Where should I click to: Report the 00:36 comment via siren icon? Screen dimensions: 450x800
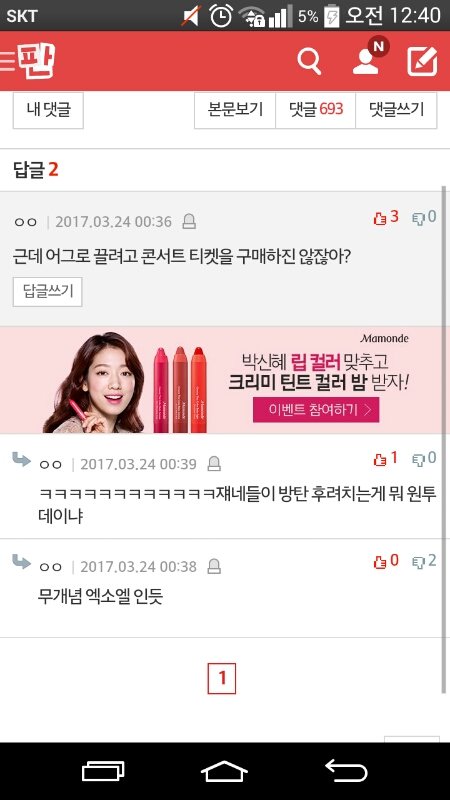tap(189, 222)
